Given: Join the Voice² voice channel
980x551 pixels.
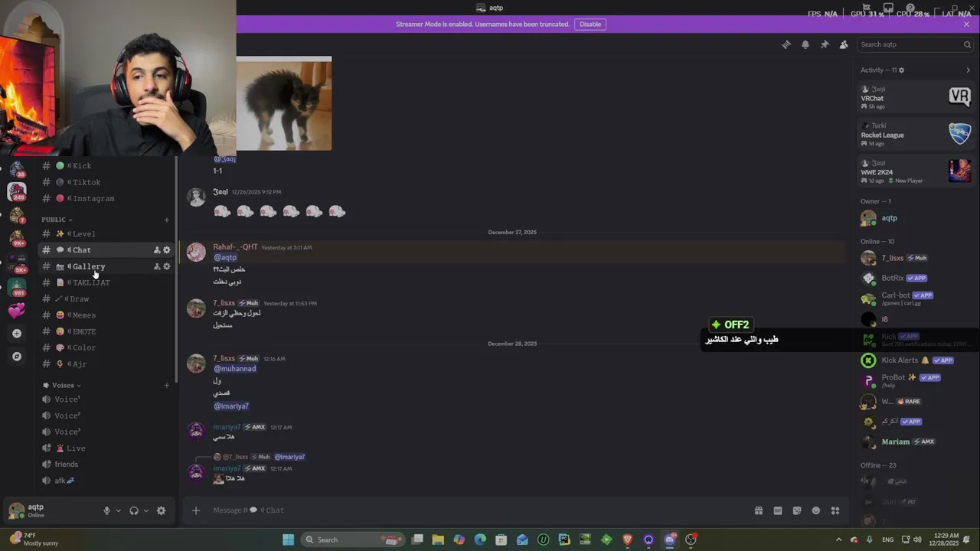Looking at the screenshot, I should click(106, 416).
